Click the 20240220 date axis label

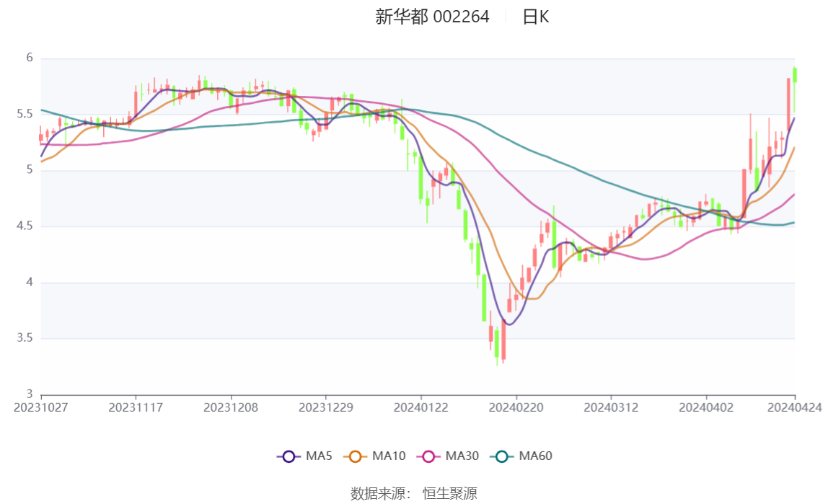point(515,407)
